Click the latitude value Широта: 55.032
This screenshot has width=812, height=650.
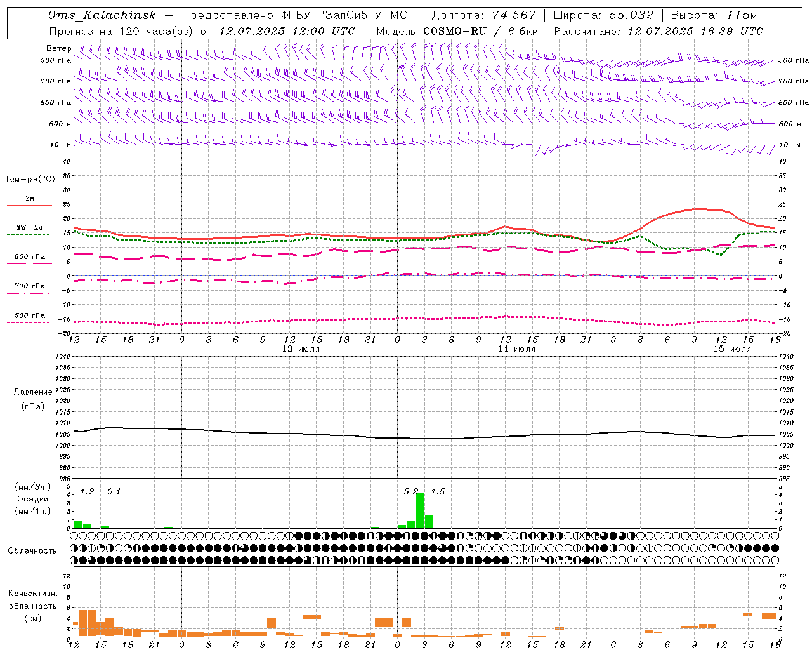[x=603, y=15]
